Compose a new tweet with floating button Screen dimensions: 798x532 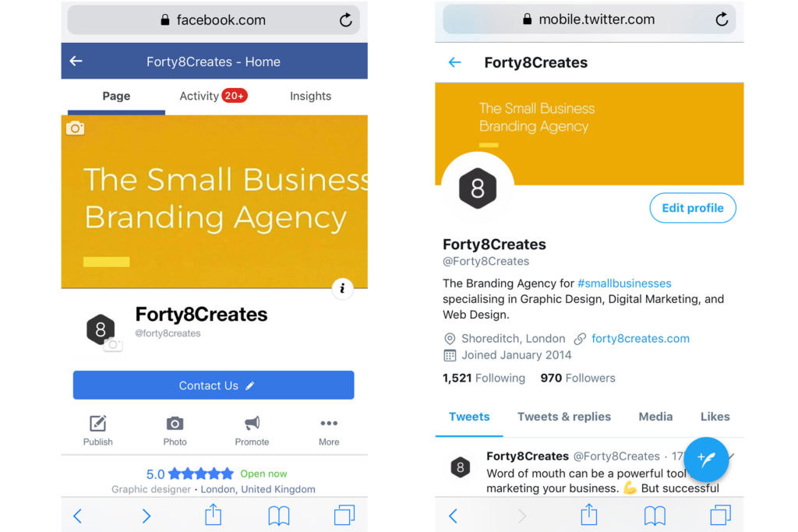(706, 460)
